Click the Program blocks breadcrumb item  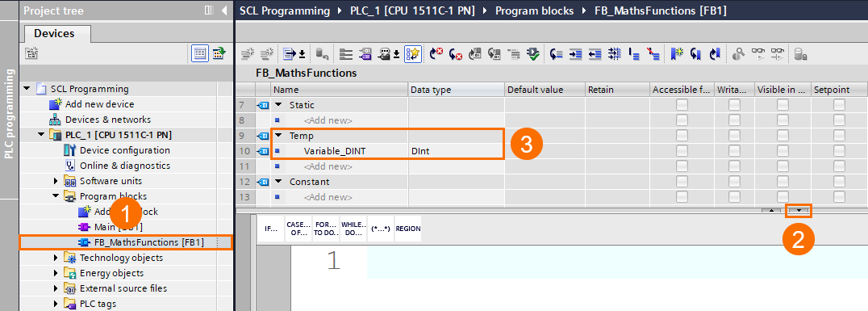click(x=534, y=11)
